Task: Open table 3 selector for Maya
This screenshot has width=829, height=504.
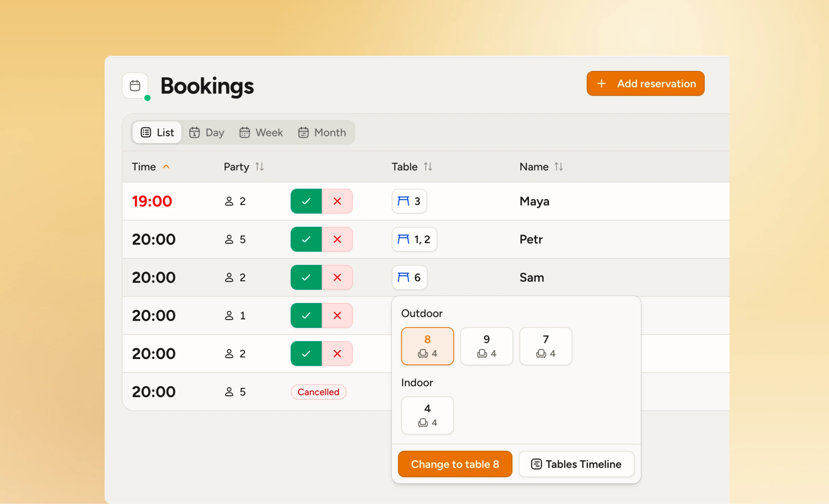Action: point(409,201)
